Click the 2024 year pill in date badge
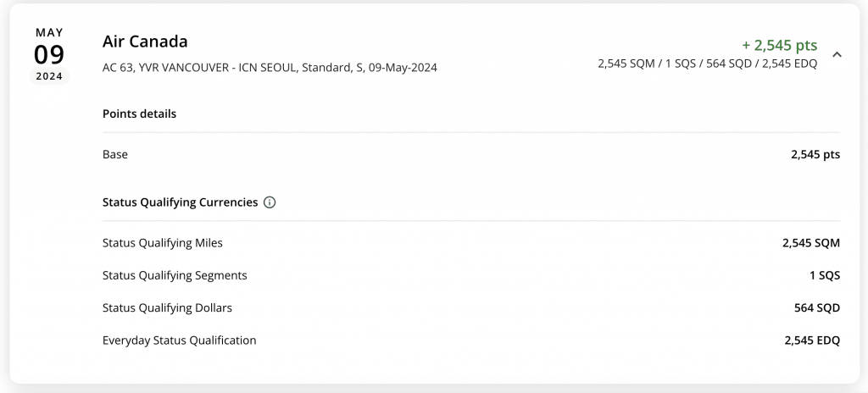The image size is (868, 393). tap(49, 76)
